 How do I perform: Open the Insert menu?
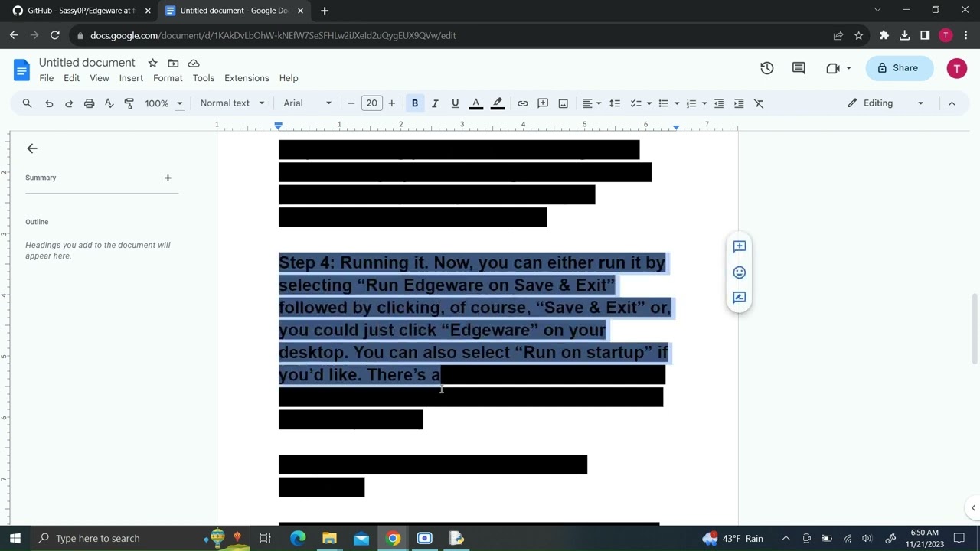(x=131, y=78)
